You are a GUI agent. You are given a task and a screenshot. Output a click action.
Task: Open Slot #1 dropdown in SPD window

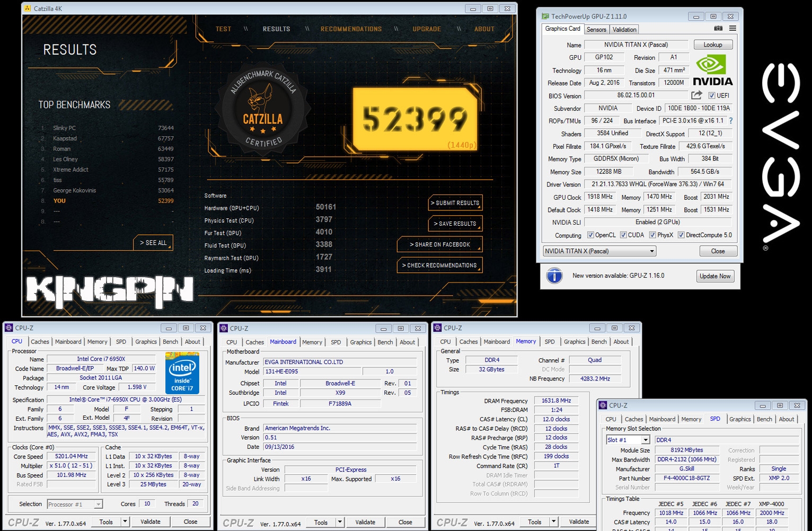pyautogui.click(x=628, y=440)
